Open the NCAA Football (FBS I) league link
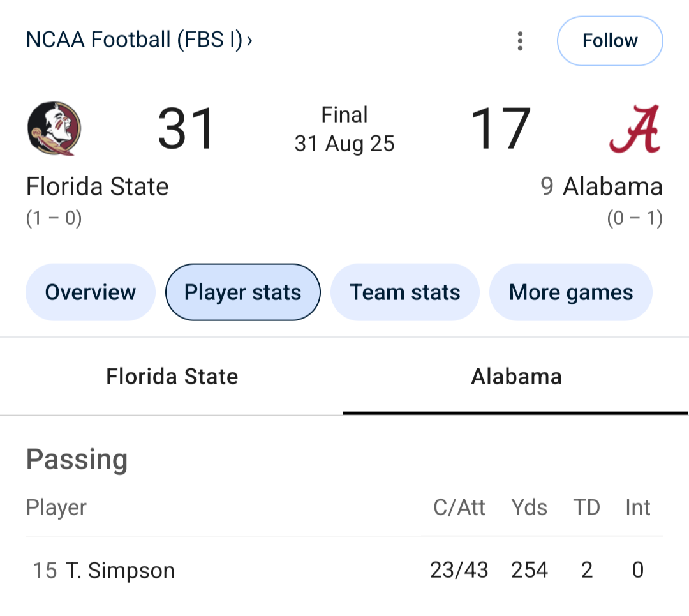 (x=134, y=40)
